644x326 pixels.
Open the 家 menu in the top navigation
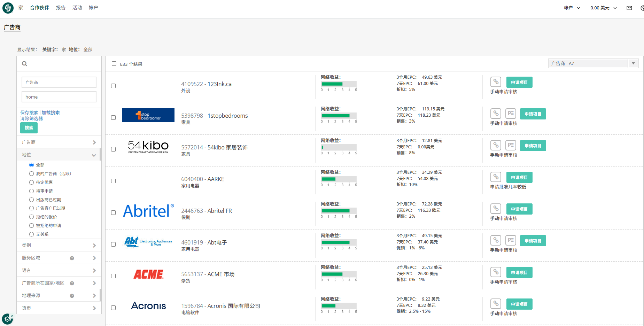tap(21, 8)
